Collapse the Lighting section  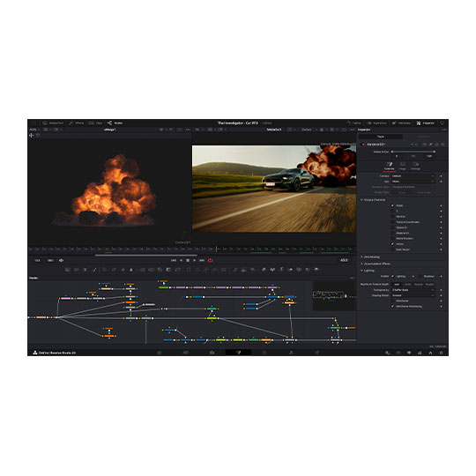[368, 271]
